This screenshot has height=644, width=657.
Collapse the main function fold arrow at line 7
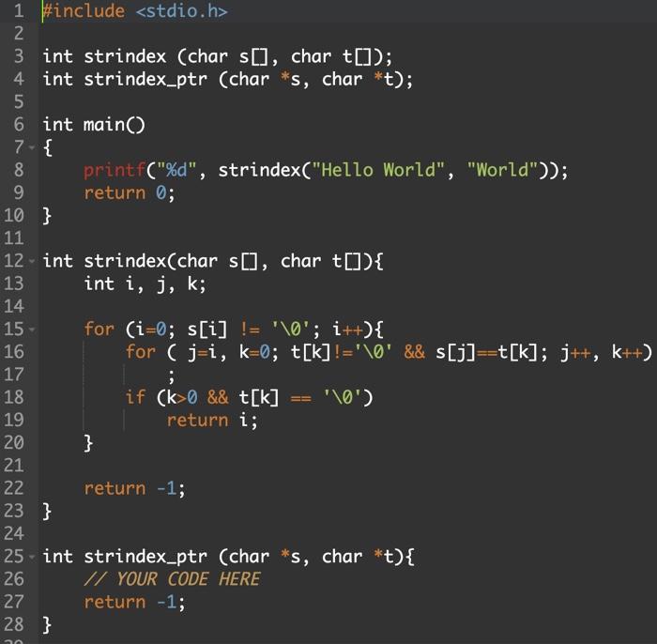32,147
